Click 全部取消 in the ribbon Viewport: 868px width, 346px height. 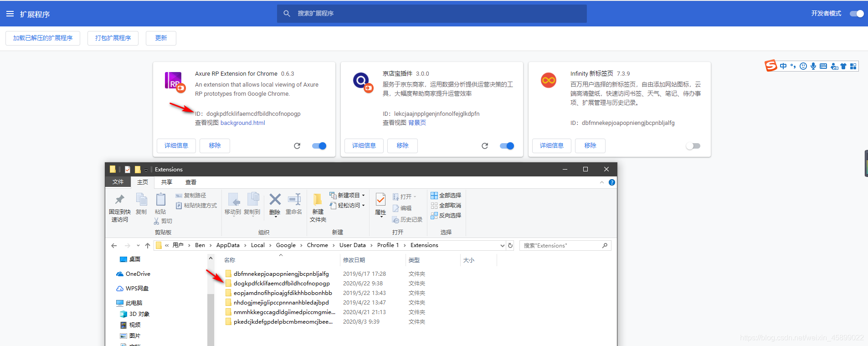point(446,206)
